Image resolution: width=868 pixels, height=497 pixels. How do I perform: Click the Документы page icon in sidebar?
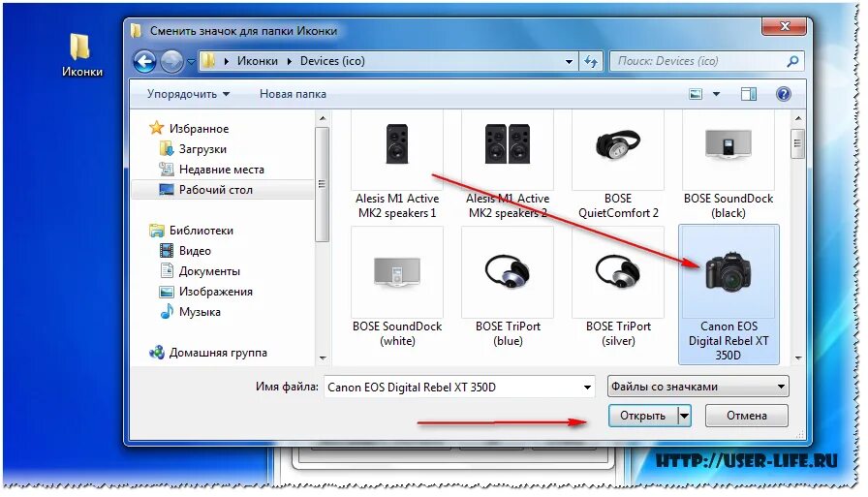tap(166, 270)
